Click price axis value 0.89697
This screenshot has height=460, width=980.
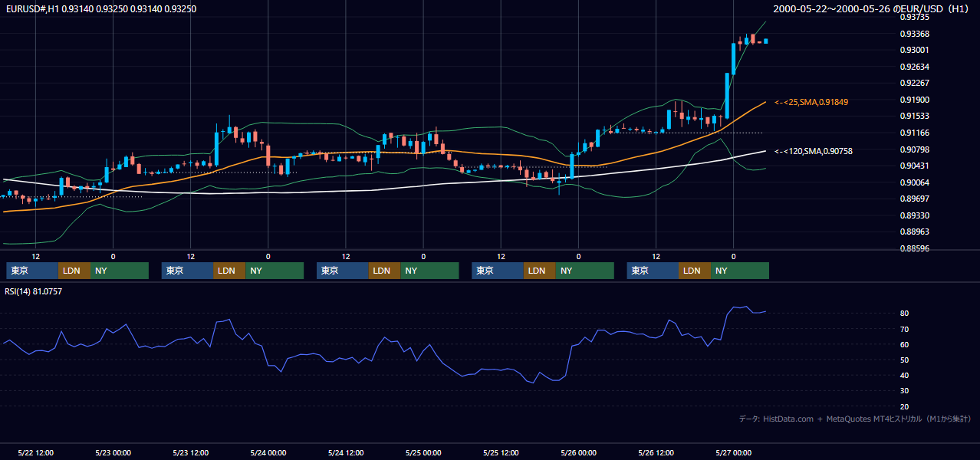click(x=916, y=199)
